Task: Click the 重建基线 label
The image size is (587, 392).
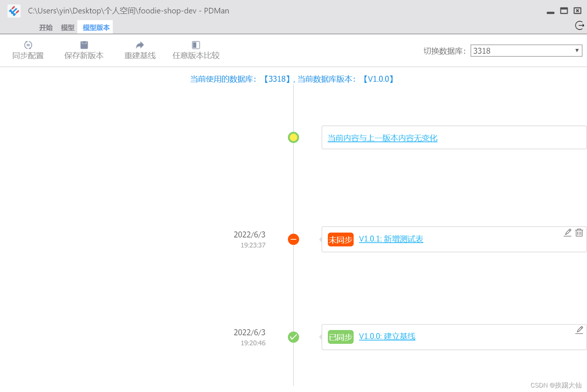Action: [x=140, y=56]
